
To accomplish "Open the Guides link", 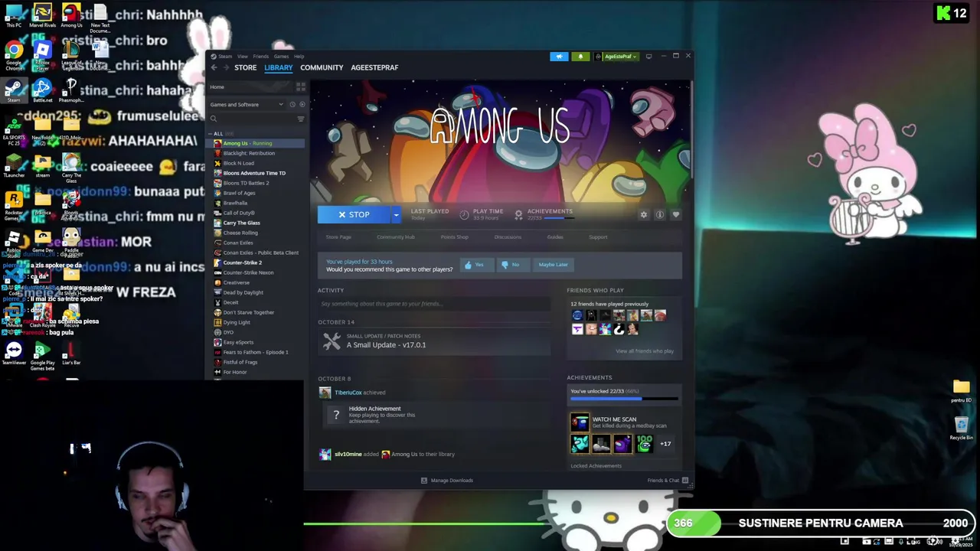I will [x=555, y=237].
